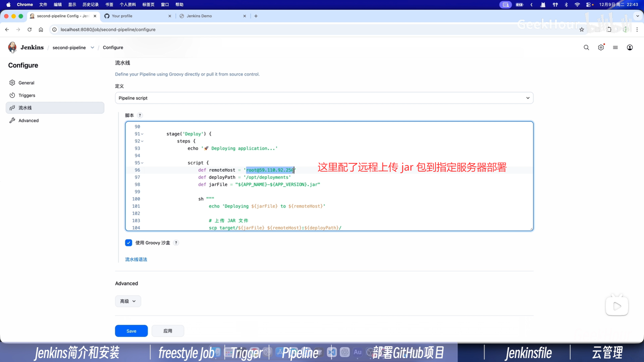
Task: Uncheck 使用 Groovy 沙盒 checkbox
Action: 128,243
